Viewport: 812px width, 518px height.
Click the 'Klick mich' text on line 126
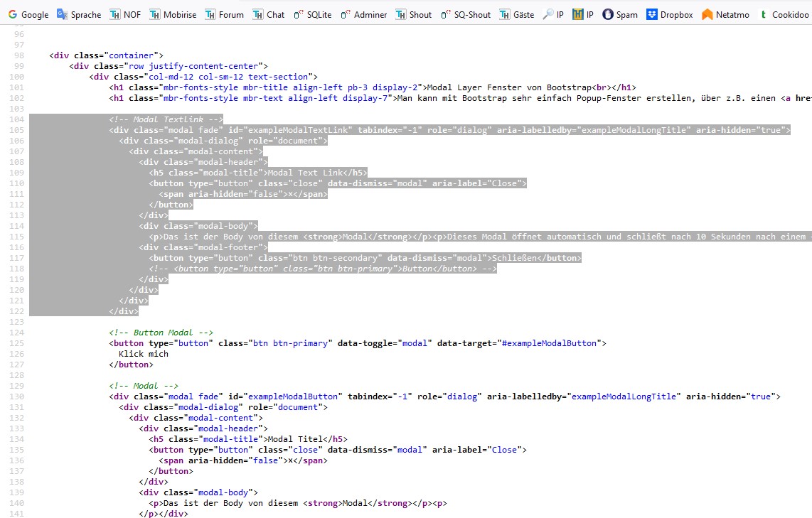click(x=144, y=354)
